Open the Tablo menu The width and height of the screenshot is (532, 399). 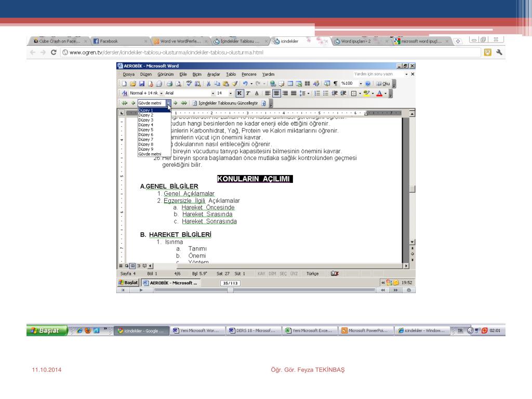point(231,74)
